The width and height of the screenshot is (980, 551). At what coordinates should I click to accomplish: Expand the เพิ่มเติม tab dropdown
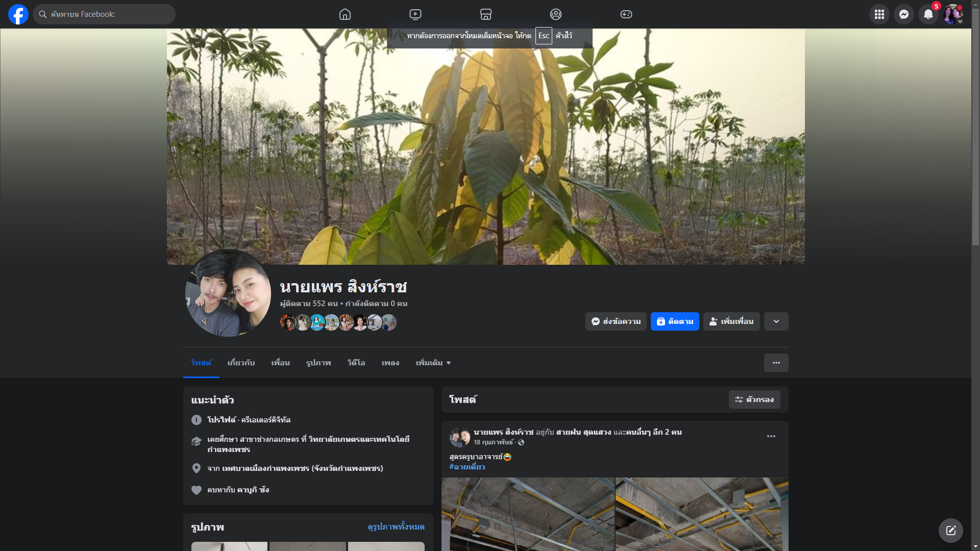tap(433, 363)
